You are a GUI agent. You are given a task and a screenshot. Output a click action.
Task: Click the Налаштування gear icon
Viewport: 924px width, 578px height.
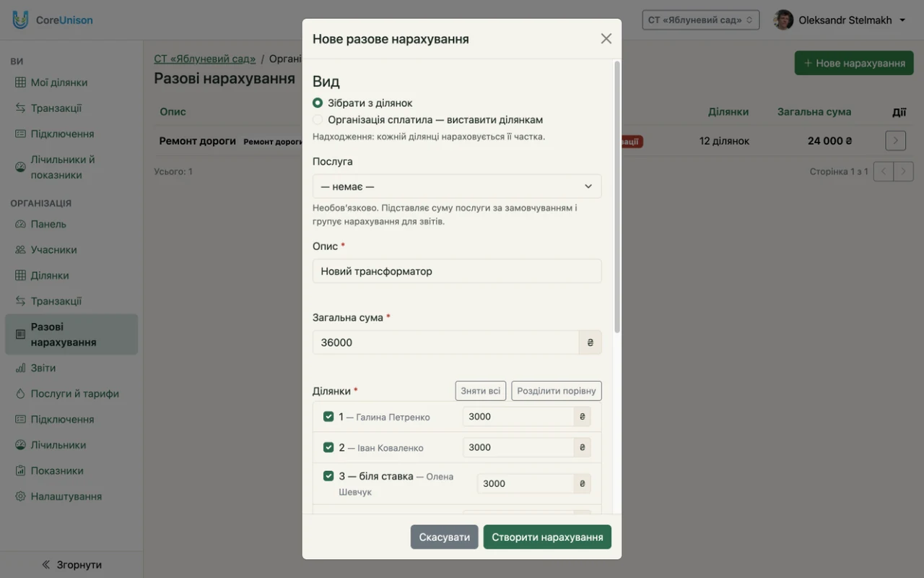click(20, 496)
